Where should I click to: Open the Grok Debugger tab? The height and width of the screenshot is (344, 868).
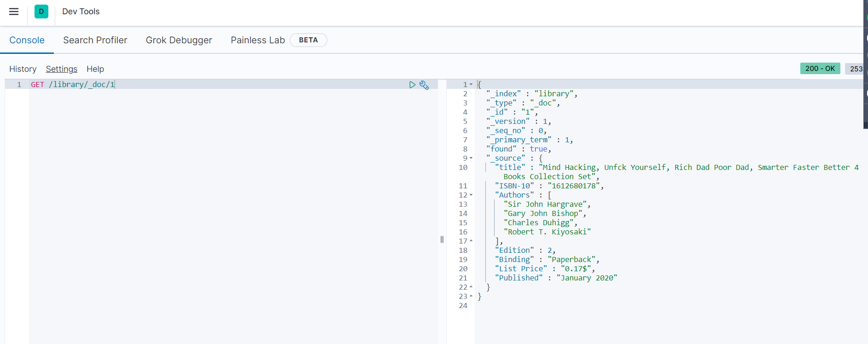coord(179,40)
